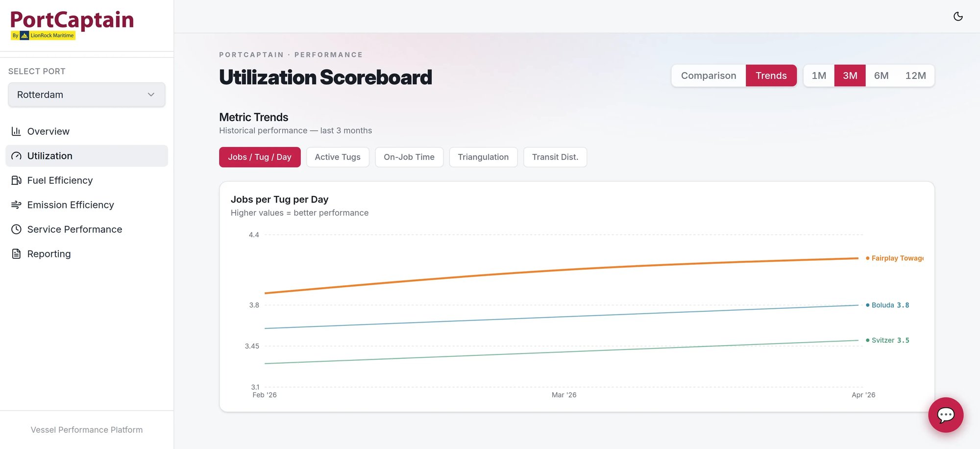Select On-Job Time metric tab

(409, 157)
